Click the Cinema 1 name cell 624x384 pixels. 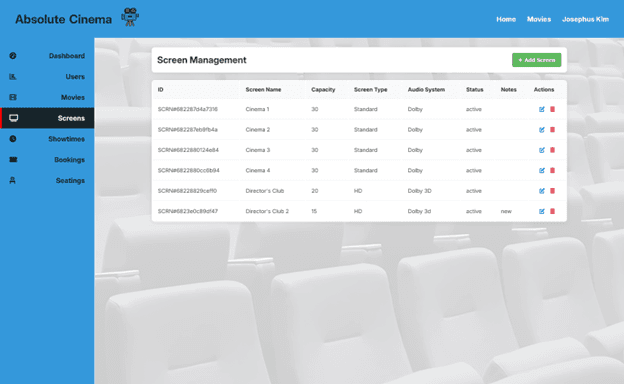[257, 109]
